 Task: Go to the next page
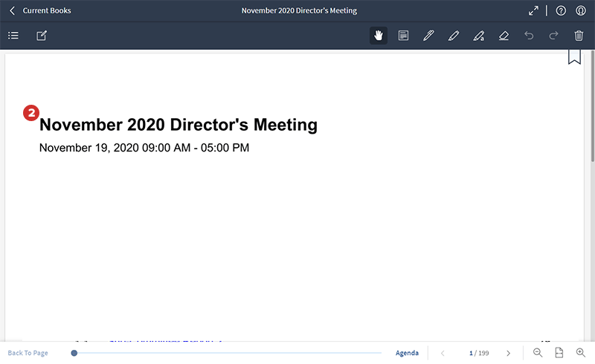pos(509,353)
